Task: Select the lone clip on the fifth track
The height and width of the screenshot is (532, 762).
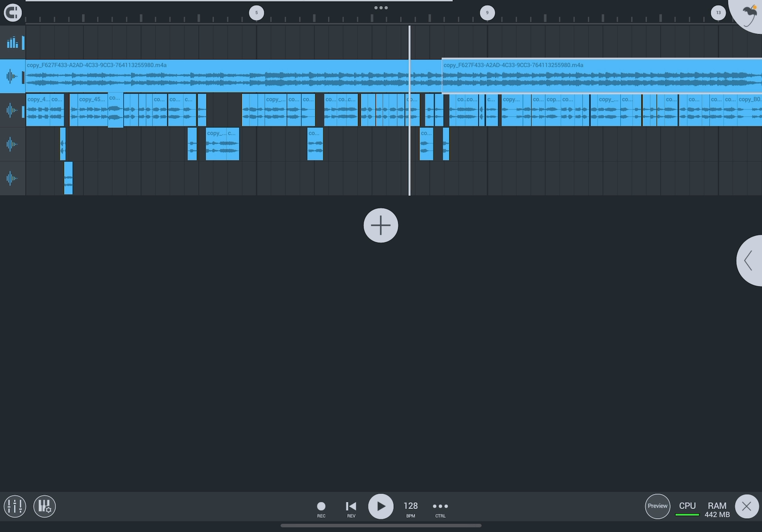Action: pyautogui.click(x=69, y=178)
